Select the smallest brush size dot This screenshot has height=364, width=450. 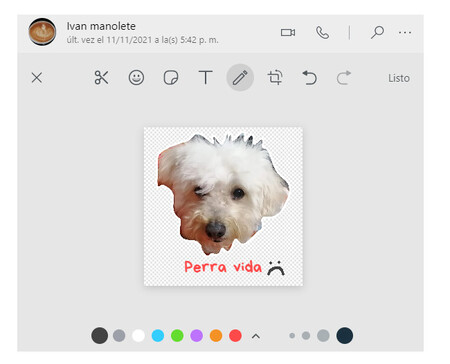coord(292,336)
